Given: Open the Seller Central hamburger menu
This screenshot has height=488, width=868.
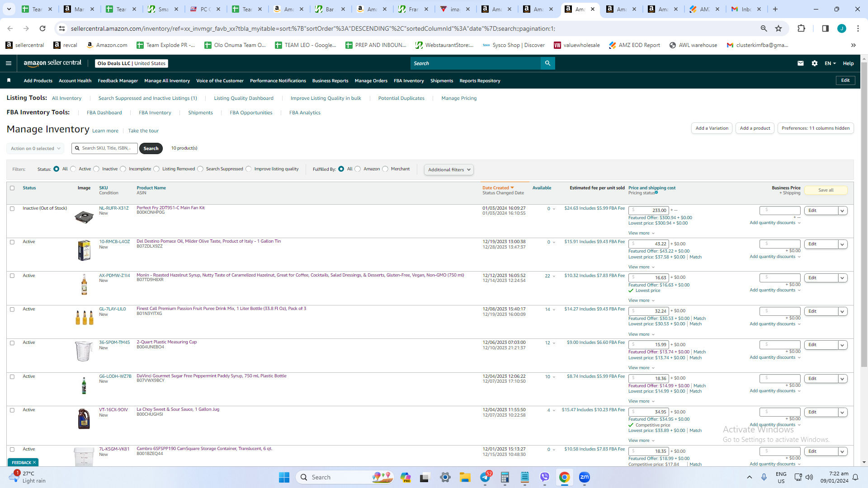Looking at the screenshot, I should tap(9, 63).
